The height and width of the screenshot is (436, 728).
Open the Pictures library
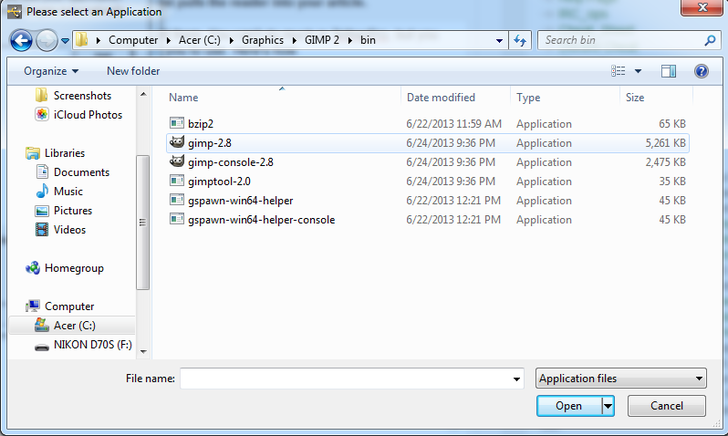[64, 210]
